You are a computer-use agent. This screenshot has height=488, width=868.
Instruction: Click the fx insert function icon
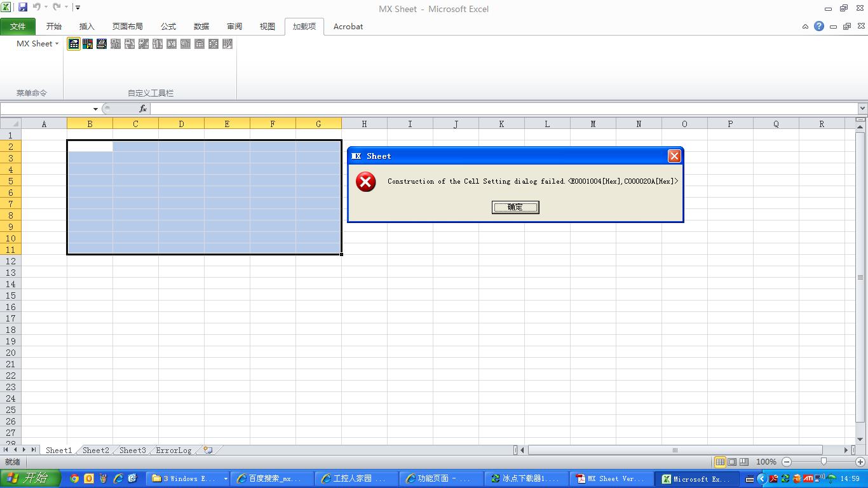point(143,109)
